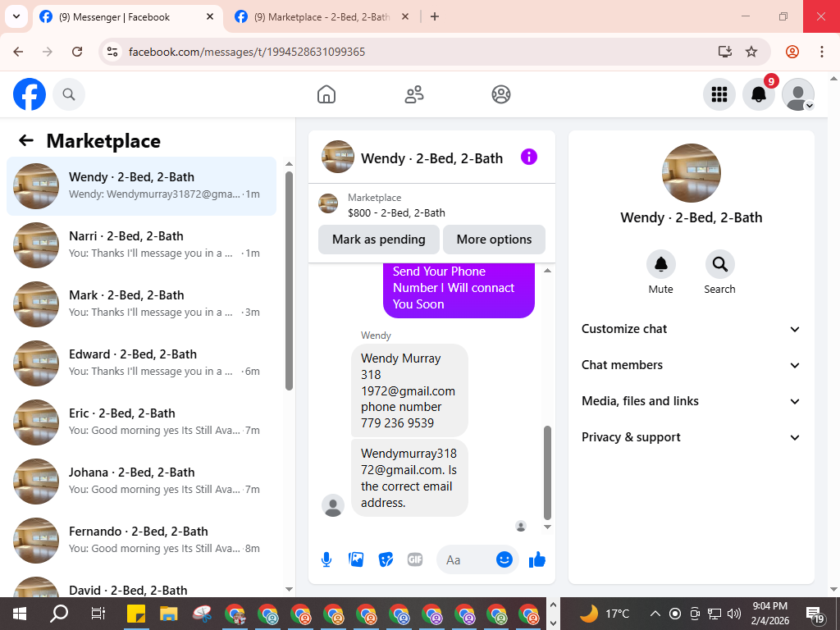The width and height of the screenshot is (840, 630).
Task: Click Mark as pending button
Action: point(379,240)
